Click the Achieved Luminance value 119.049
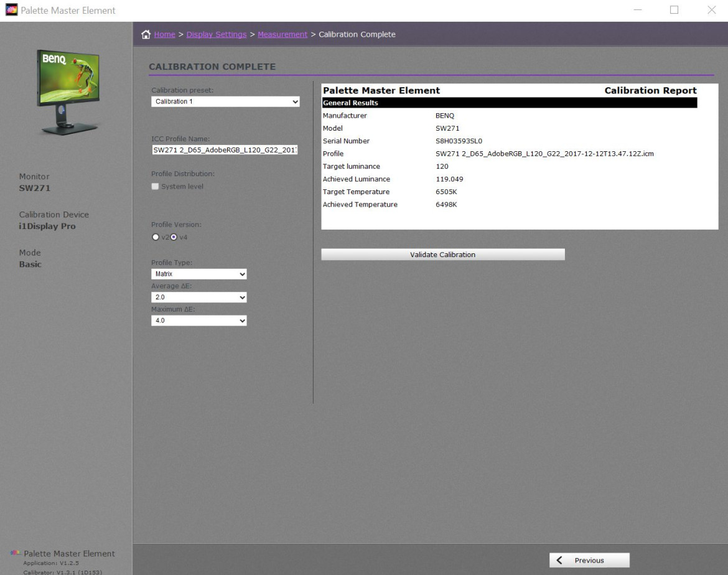 [449, 179]
